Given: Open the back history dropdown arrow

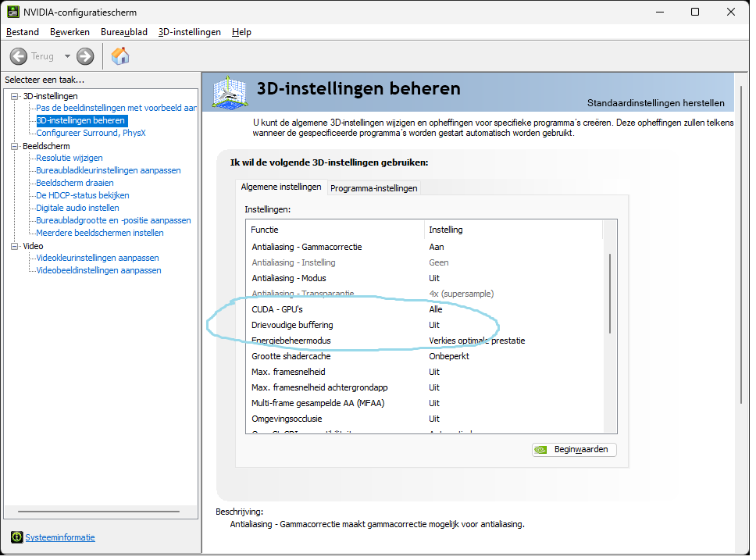Looking at the screenshot, I should tap(67, 56).
